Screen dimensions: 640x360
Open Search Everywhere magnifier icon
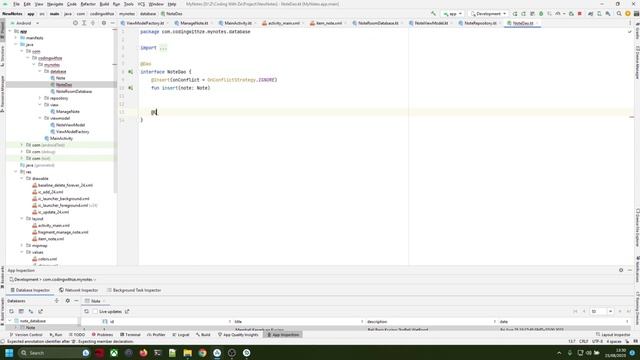[619, 13]
